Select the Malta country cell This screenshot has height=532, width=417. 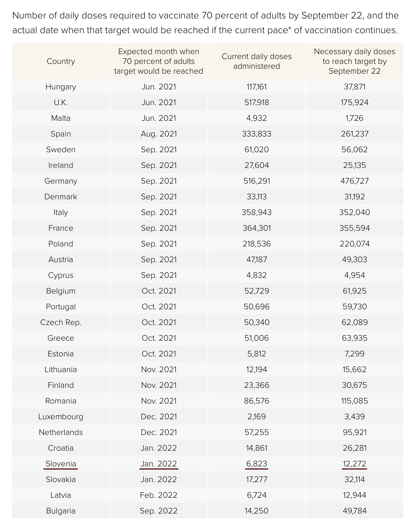point(61,118)
